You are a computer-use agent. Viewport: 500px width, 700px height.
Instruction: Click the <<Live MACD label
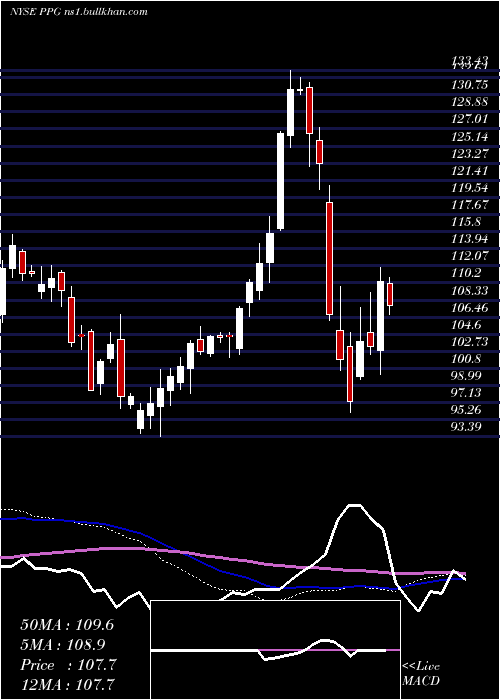(421, 674)
